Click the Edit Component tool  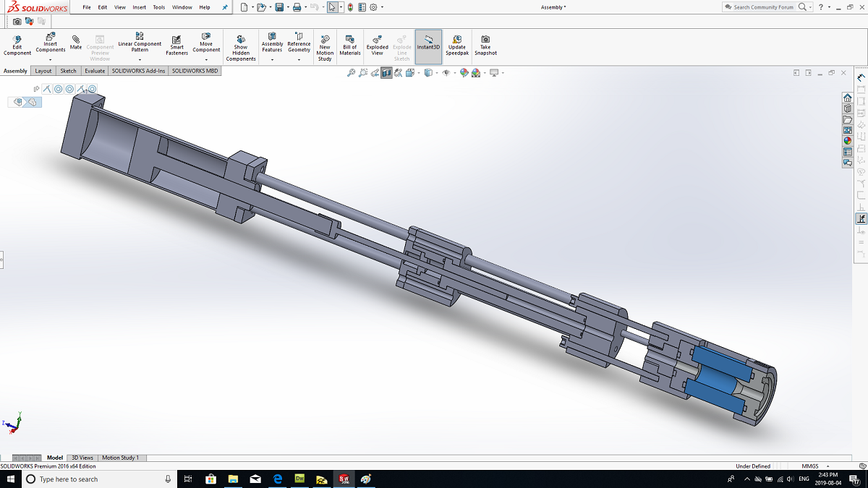point(17,45)
